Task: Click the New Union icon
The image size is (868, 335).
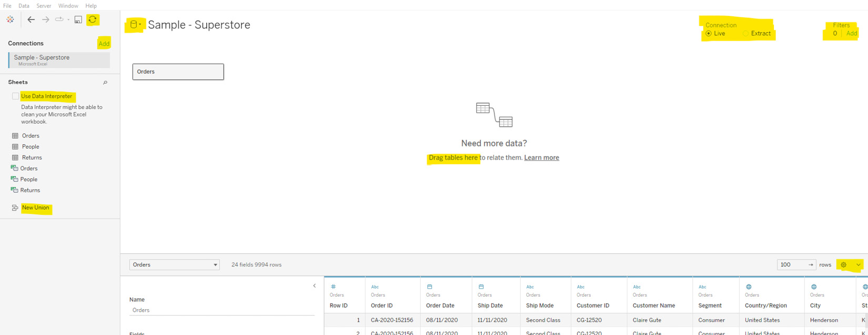Action: point(15,208)
